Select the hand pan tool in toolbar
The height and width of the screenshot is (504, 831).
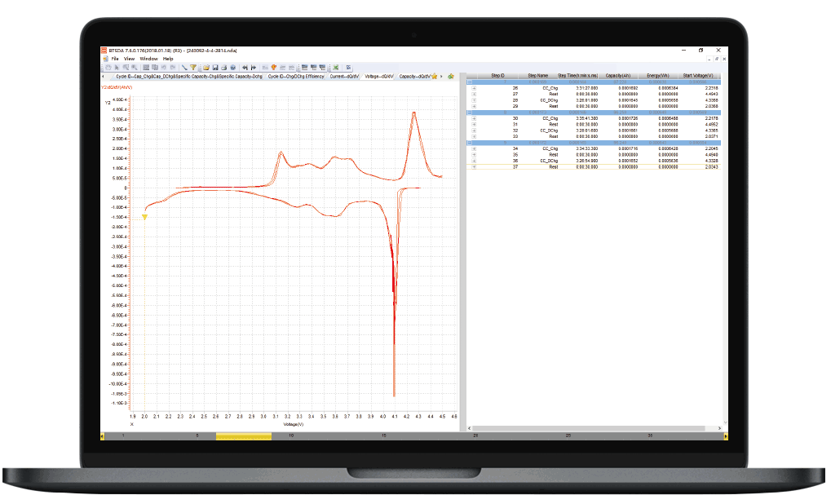[x=108, y=68]
